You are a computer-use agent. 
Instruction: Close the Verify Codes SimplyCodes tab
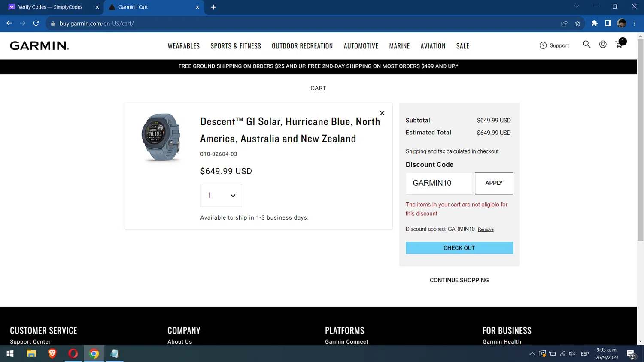click(x=97, y=7)
